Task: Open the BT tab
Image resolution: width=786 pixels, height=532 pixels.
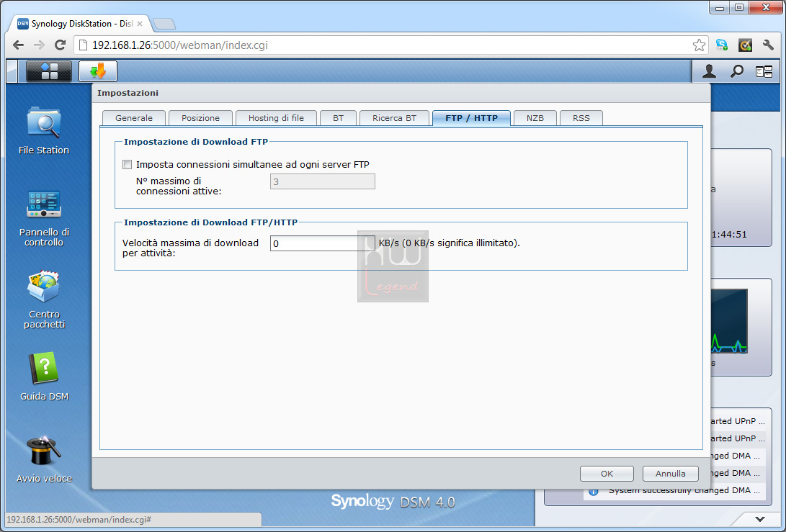Action: coord(339,118)
